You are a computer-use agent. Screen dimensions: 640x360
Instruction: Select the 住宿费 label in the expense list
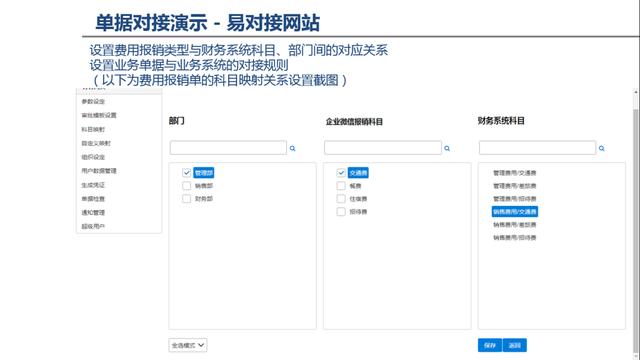358,199
